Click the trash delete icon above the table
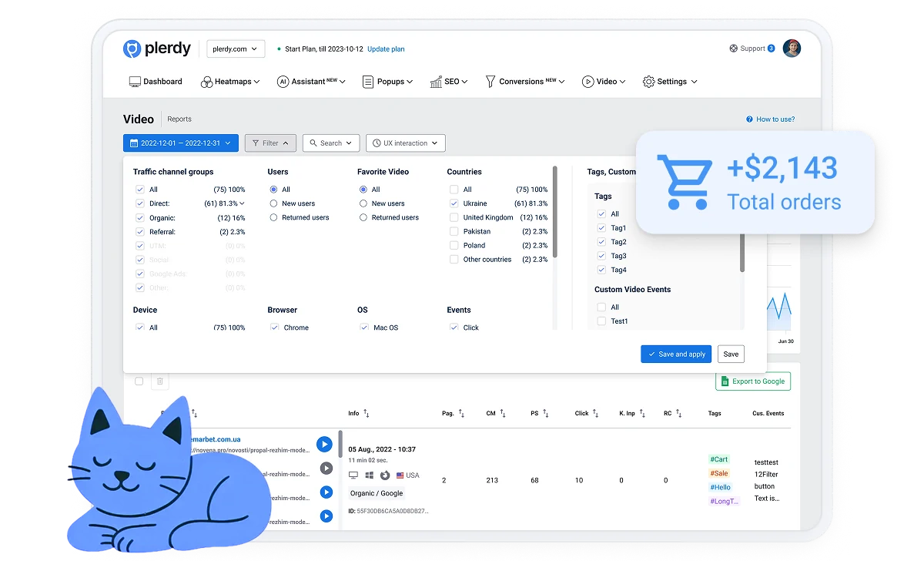The height and width of the screenshot is (561, 924). click(159, 381)
